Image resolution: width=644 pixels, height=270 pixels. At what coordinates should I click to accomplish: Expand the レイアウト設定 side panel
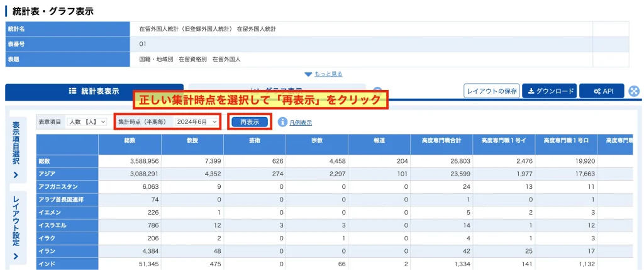16,228
